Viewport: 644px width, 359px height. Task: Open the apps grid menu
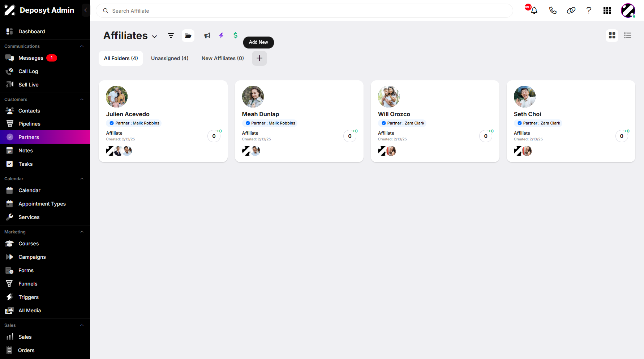point(607,10)
